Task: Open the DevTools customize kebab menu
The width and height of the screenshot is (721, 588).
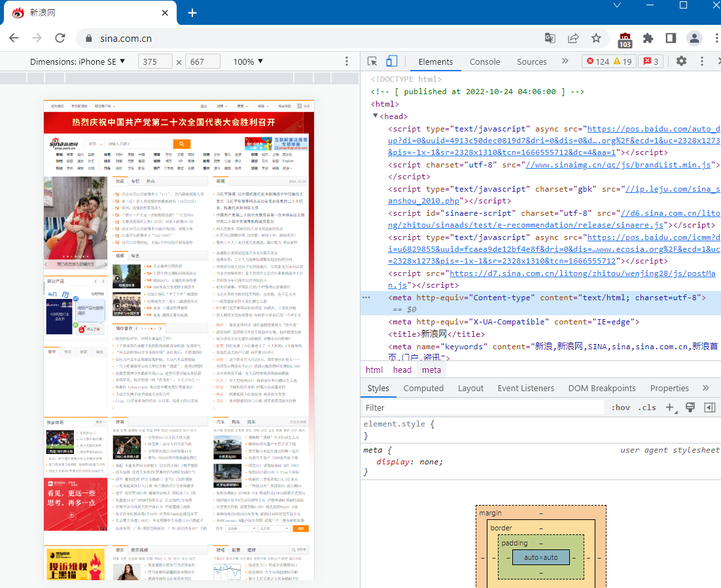Action: pos(701,61)
